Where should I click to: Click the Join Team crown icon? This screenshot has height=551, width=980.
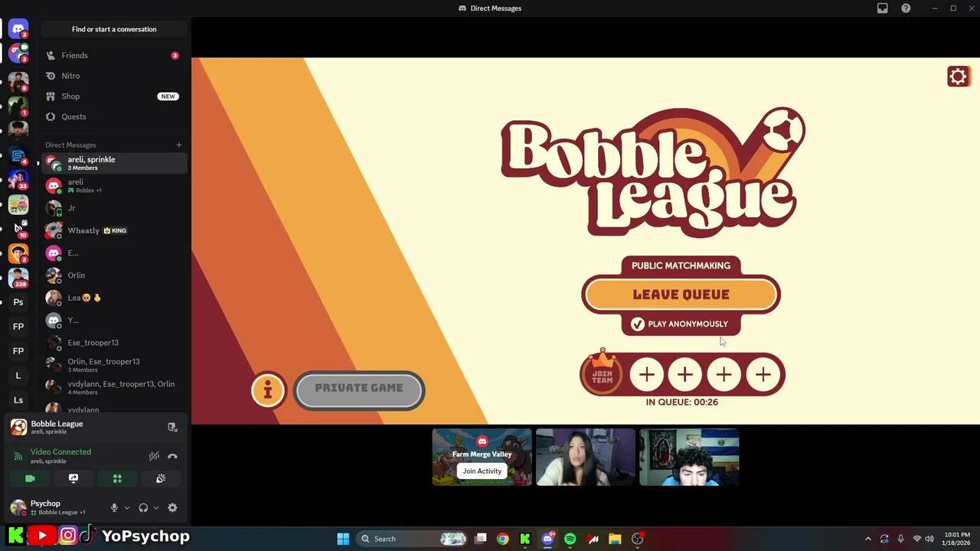[603, 373]
